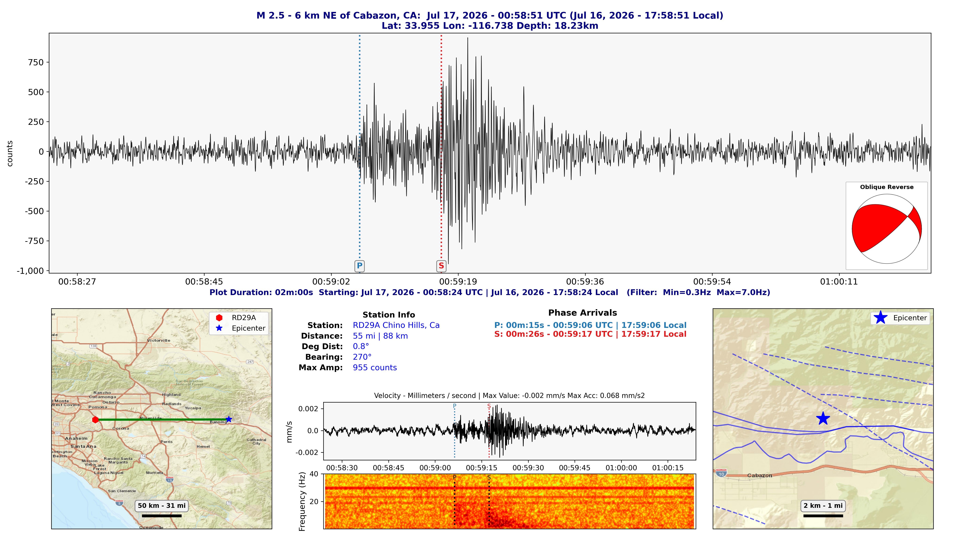Click the P label on the spectrogram
The width and height of the screenshot is (980, 551).
coord(454,478)
